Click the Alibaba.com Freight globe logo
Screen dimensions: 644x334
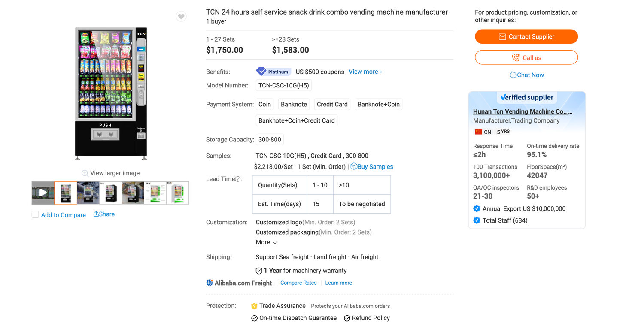tap(210, 283)
